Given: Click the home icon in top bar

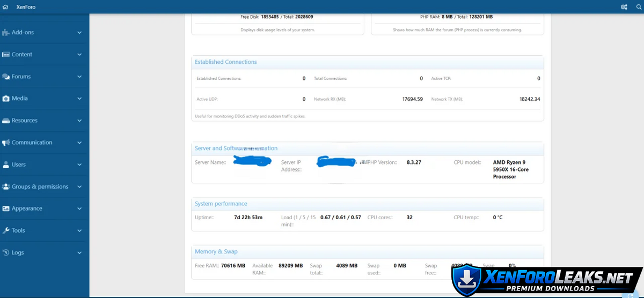Looking at the screenshot, I should coord(5,7).
